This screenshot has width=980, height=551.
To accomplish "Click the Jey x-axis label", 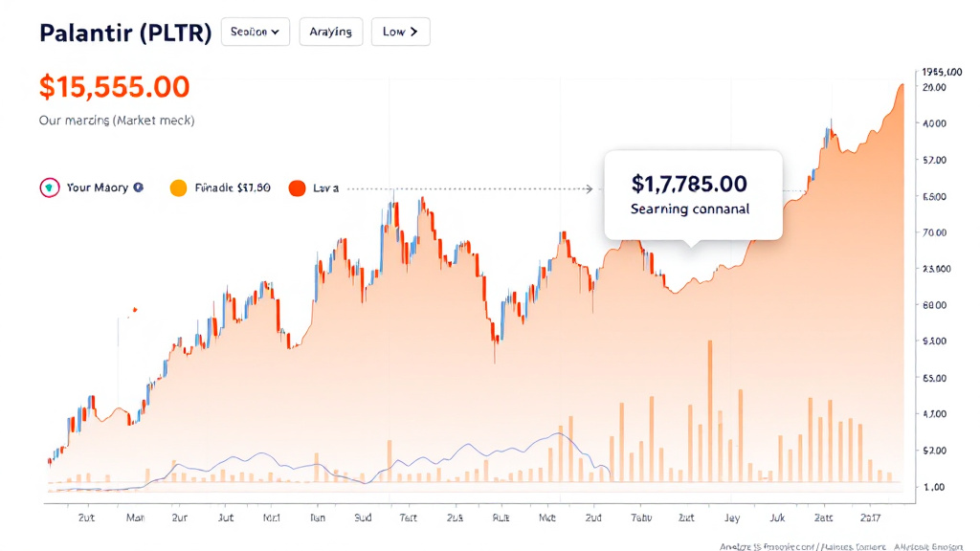I will click(x=732, y=518).
